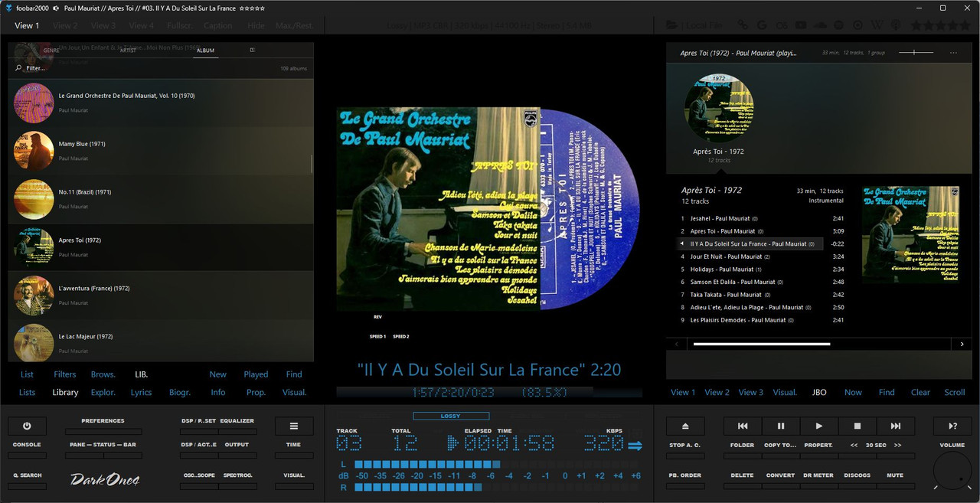This screenshot has width=980, height=503.
Task: Switch to View 3 in top bar
Action: [x=103, y=25]
